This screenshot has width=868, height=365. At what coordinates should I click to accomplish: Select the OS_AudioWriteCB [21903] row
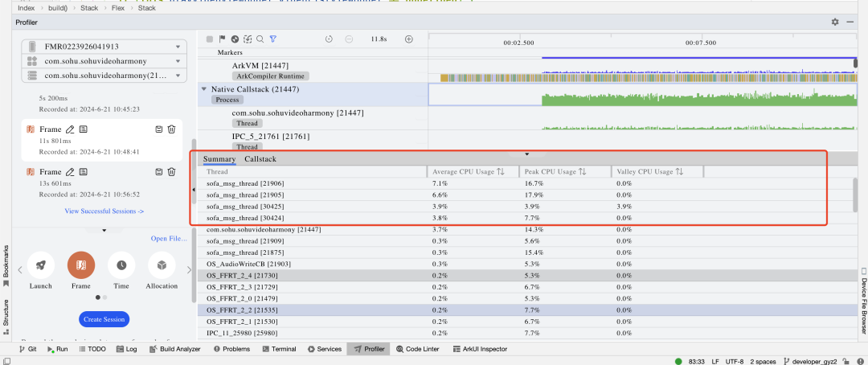pyautogui.click(x=527, y=263)
